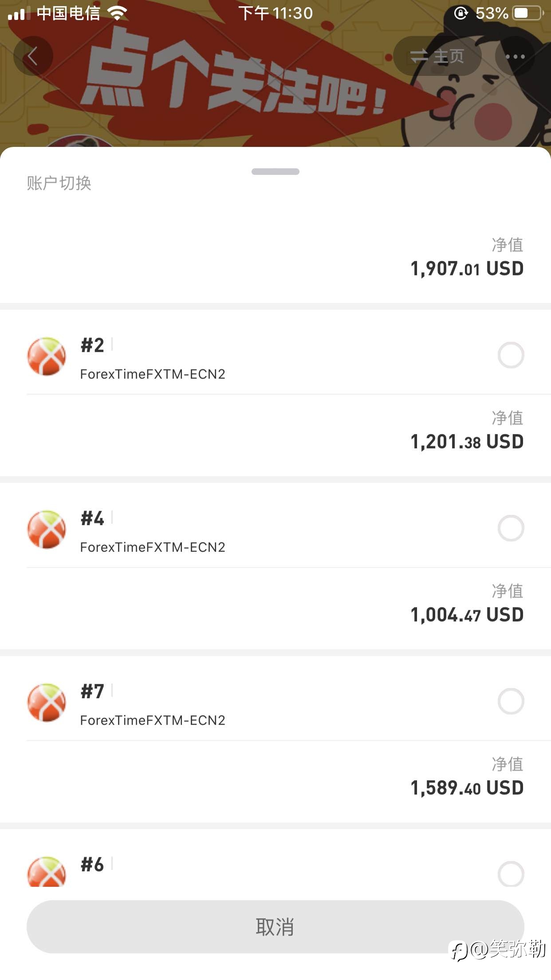Tap the 账户切换 sheet title

[59, 183]
